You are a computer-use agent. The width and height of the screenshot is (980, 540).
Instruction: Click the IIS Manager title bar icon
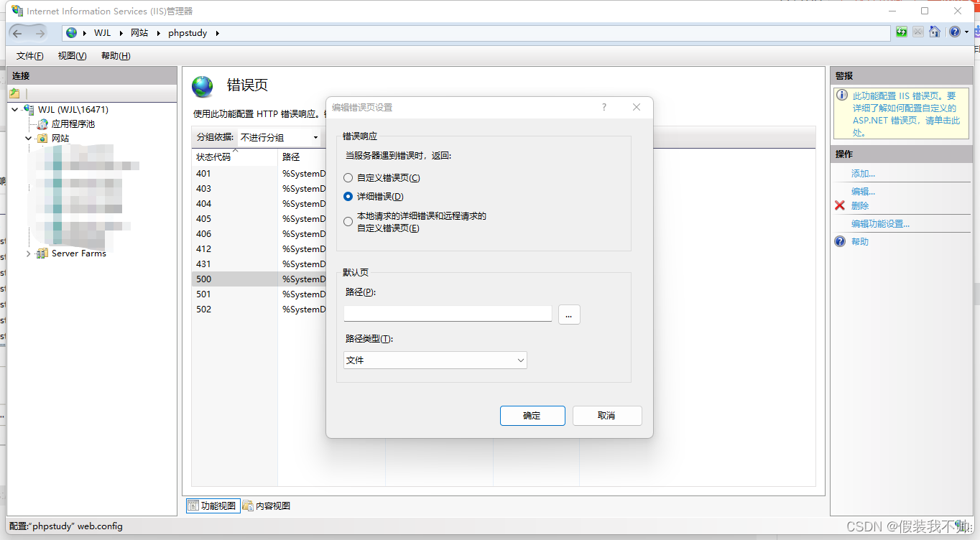[x=17, y=11]
